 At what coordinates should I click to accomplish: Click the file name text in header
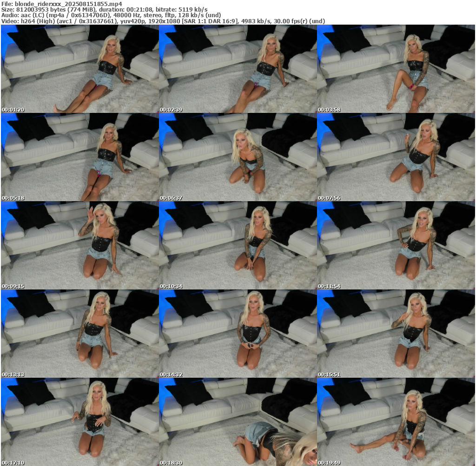[61, 3]
